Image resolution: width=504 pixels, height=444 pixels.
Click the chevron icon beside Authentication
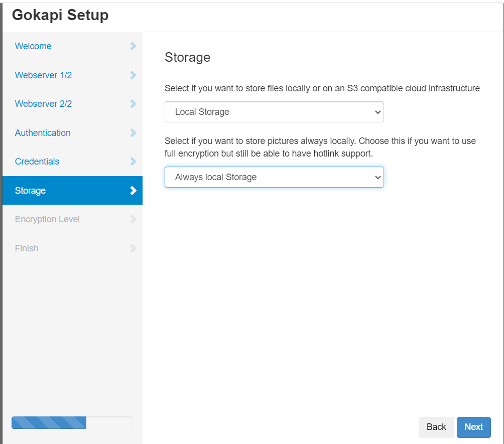click(x=133, y=133)
